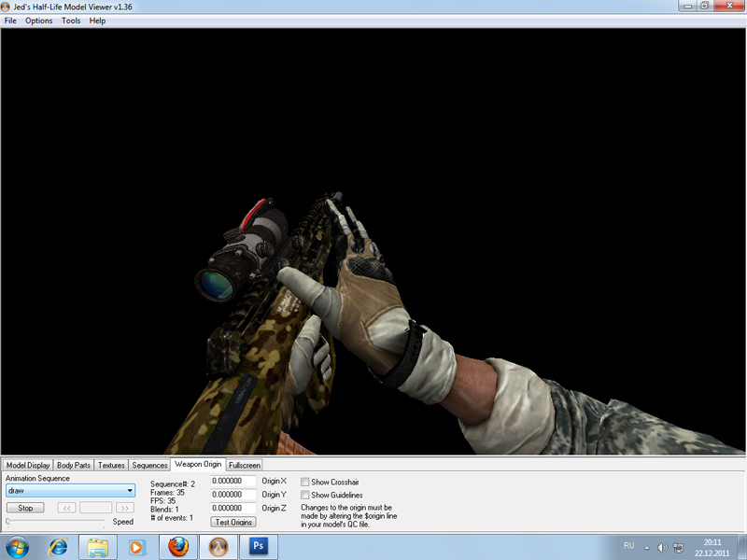This screenshot has height=560, width=747.
Task: Open Windows Media Player taskbar icon
Action: click(x=136, y=547)
